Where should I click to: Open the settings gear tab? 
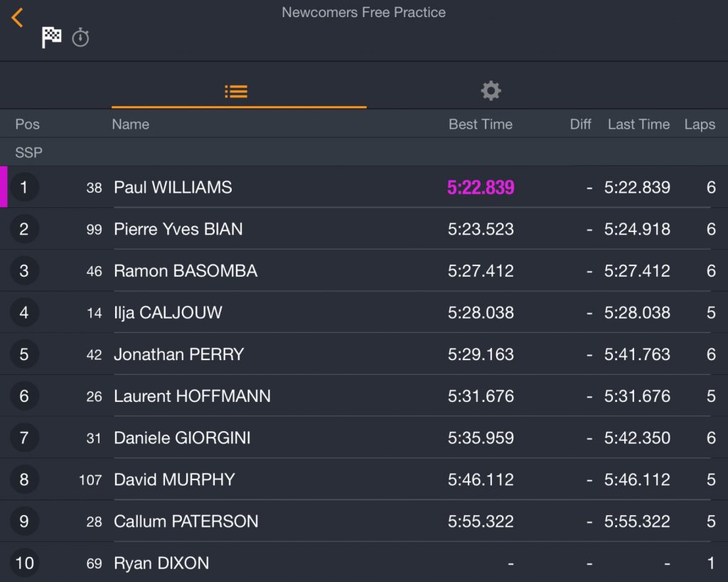click(x=491, y=90)
